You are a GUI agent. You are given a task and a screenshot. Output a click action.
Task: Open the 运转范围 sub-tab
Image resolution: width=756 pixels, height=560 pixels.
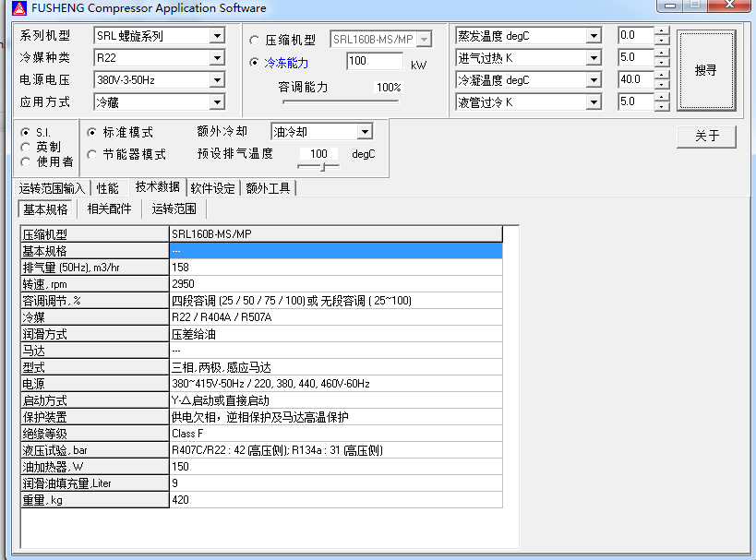174,209
